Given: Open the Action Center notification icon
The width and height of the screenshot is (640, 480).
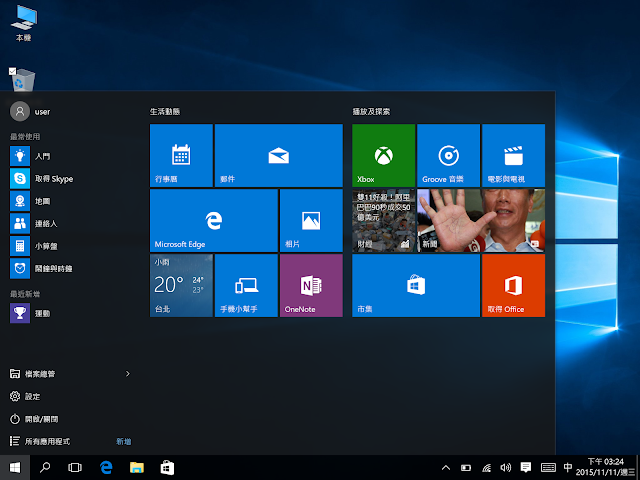Looking at the screenshot, I should [x=526, y=467].
